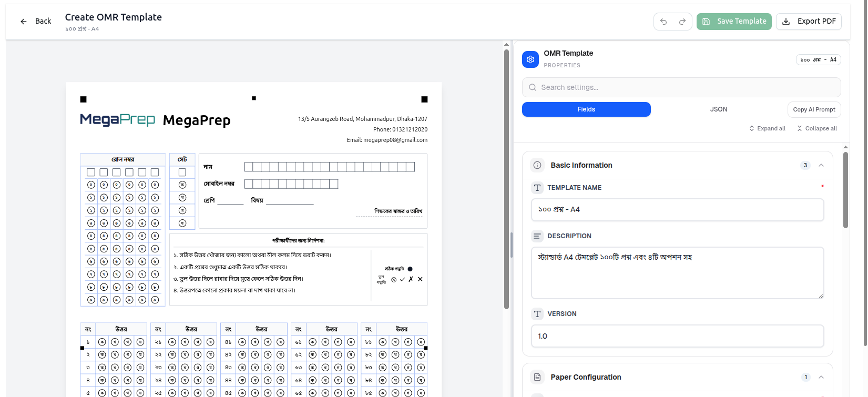Click the Description lines icon

(537, 236)
